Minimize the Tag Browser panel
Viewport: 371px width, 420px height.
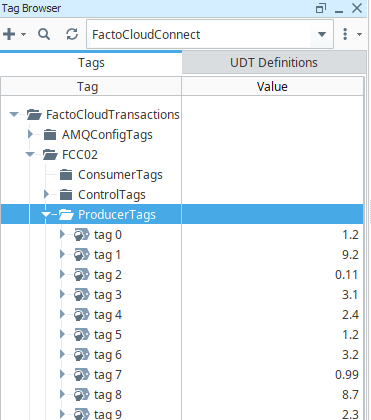[339, 12]
